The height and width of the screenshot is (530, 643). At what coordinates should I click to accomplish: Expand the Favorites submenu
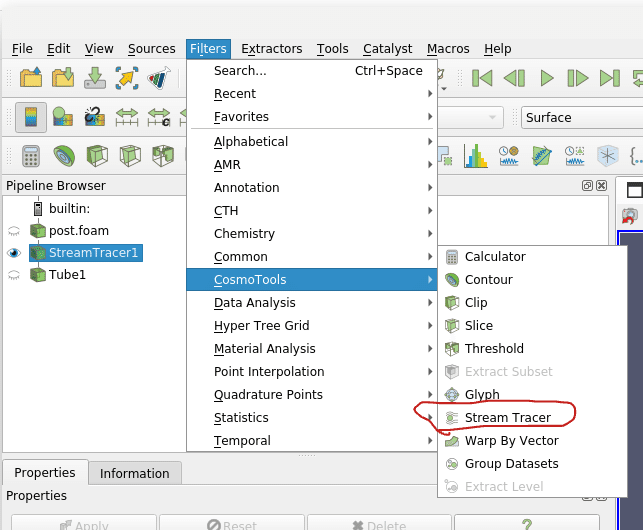coord(312,117)
